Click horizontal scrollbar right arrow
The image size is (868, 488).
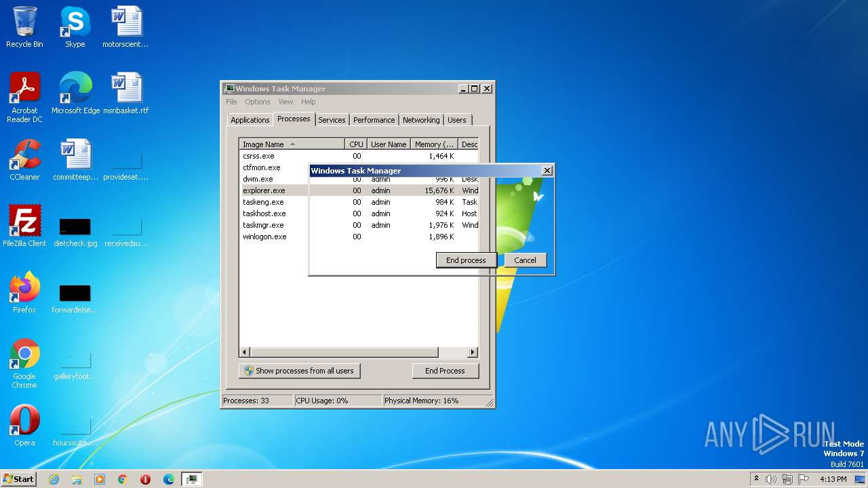tap(473, 352)
